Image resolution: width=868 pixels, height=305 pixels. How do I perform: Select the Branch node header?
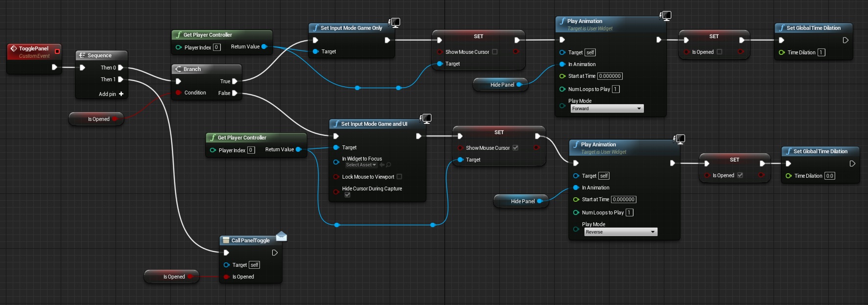pos(206,69)
